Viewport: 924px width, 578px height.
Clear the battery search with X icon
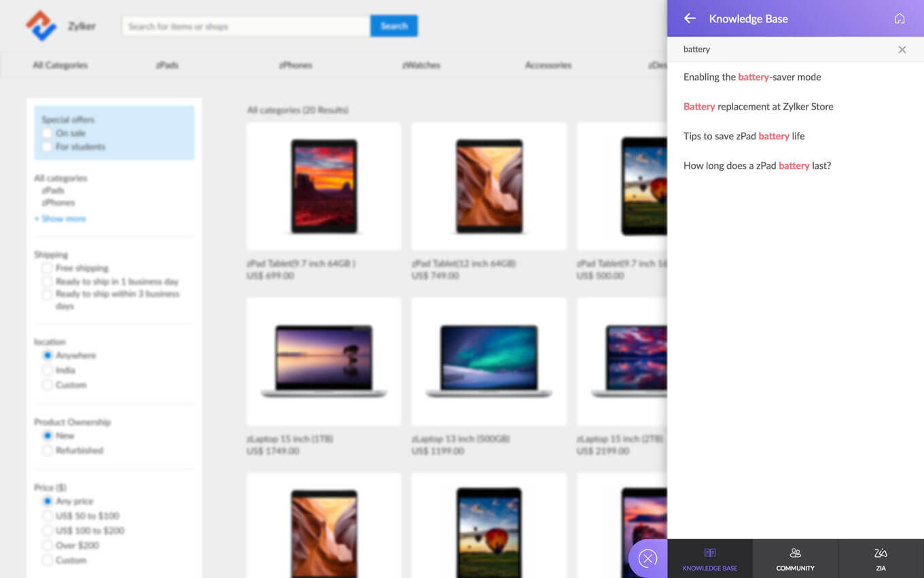(902, 50)
